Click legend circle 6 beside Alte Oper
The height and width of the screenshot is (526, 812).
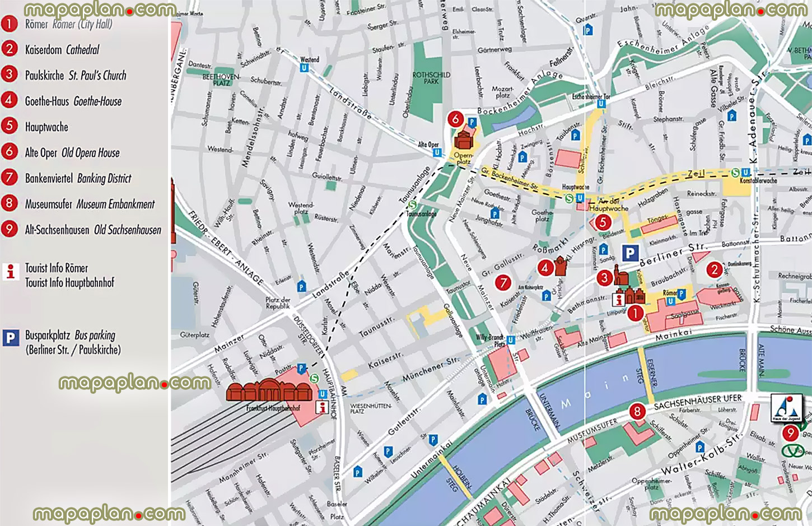click(10, 151)
